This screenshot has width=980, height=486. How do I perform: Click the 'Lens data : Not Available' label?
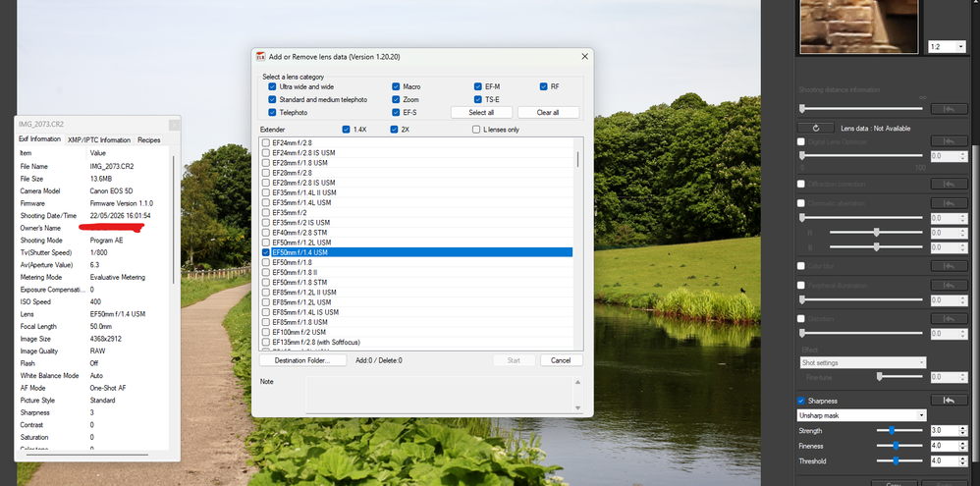click(876, 128)
